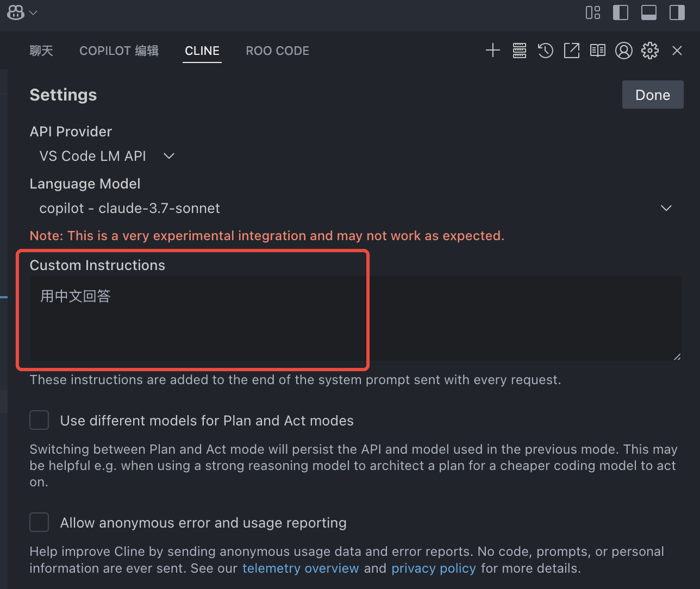Select the CLINE tab

click(202, 51)
